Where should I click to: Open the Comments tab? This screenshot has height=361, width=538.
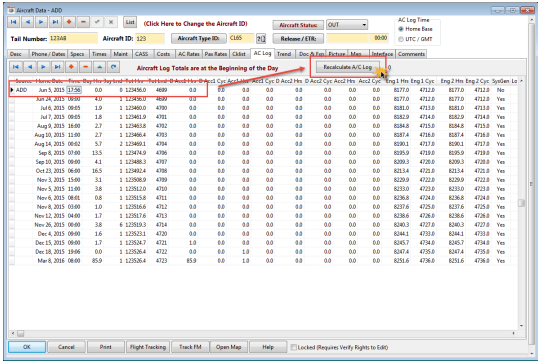click(411, 54)
